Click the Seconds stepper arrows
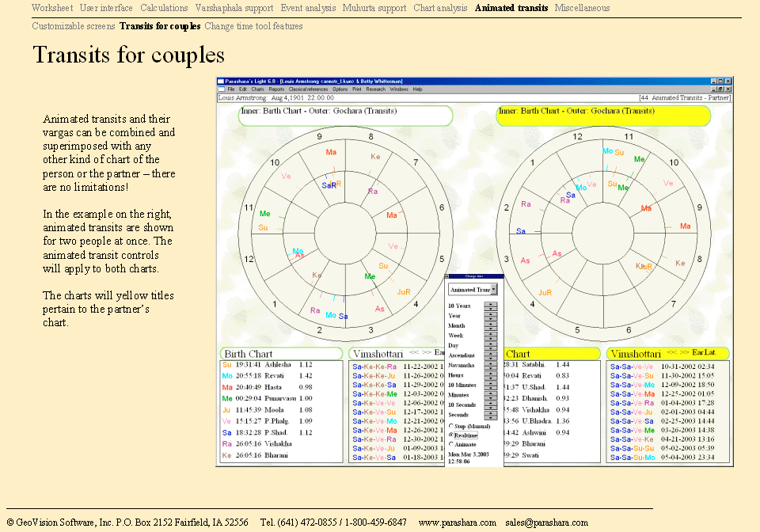Viewport: 760px width, 532px height. pos(491,416)
